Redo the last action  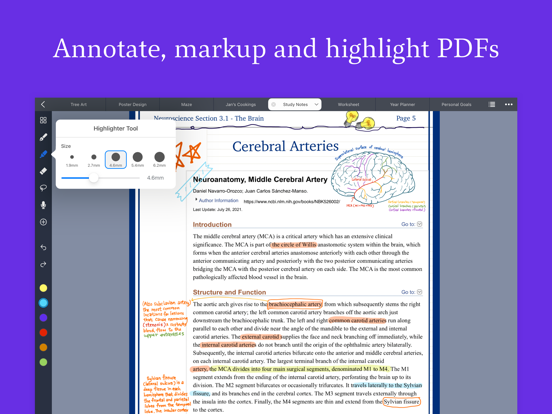click(43, 264)
